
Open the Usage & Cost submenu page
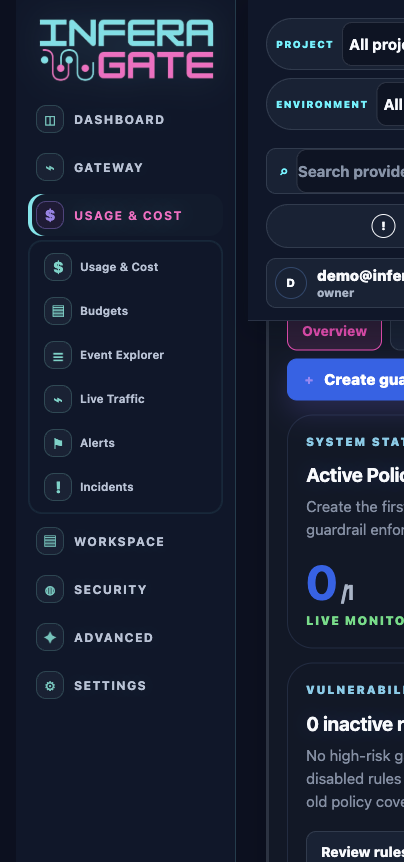click(x=125, y=267)
